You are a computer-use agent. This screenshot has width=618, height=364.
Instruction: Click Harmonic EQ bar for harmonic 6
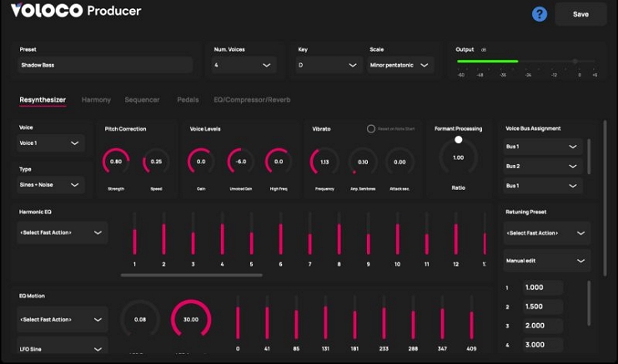(280, 234)
